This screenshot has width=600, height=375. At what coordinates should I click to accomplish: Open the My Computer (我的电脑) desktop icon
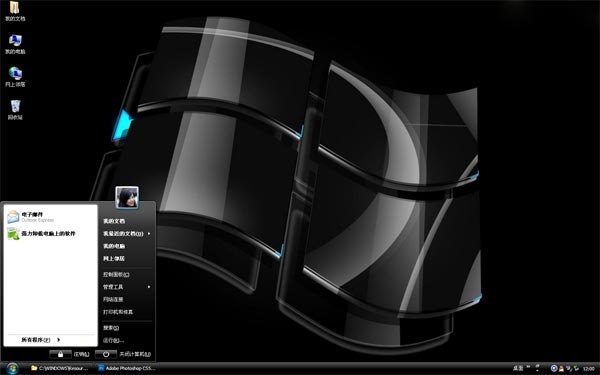(x=15, y=44)
